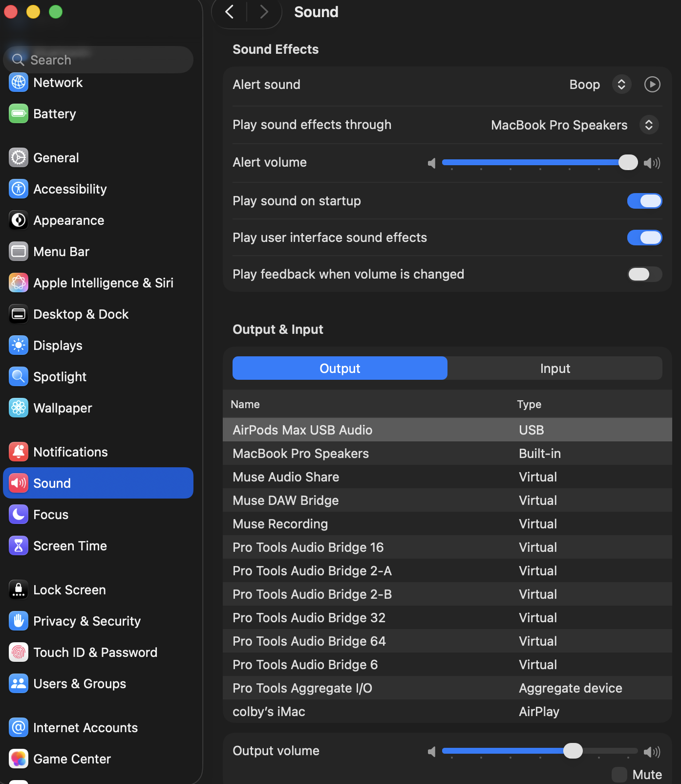
Task: Switch to the Output tab
Action: (x=340, y=368)
